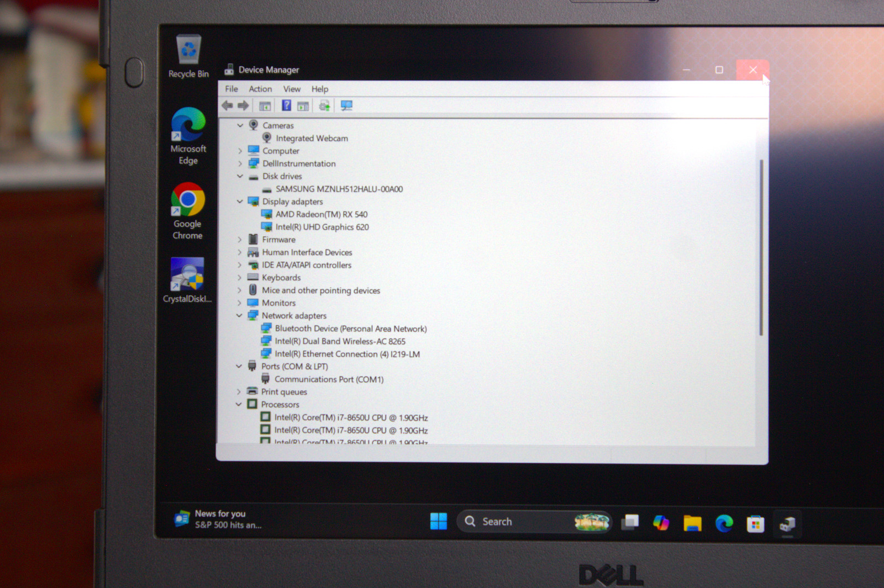Viewport: 884px width, 588px height.
Task: Select the DellInstrumentation tree label
Action: tap(299, 163)
